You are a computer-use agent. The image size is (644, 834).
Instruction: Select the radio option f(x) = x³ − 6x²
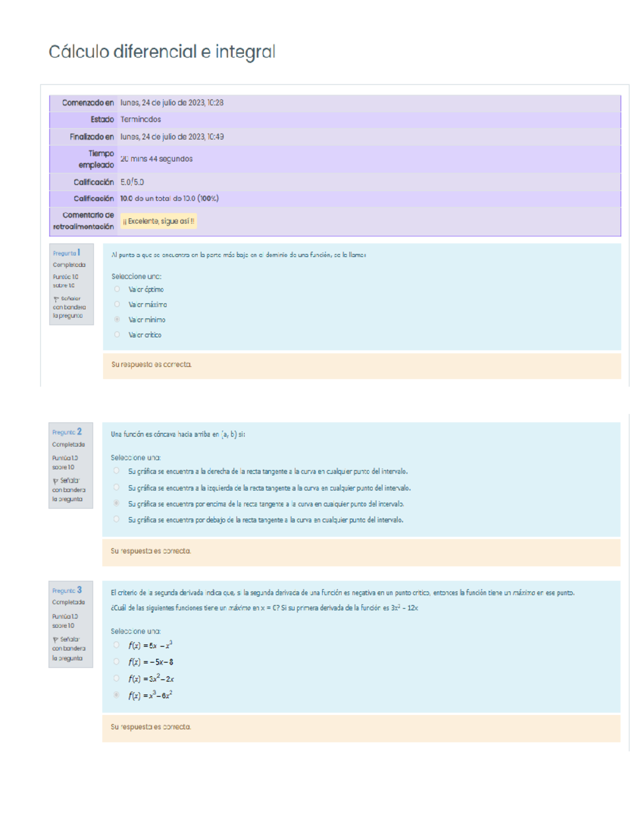click(x=116, y=695)
